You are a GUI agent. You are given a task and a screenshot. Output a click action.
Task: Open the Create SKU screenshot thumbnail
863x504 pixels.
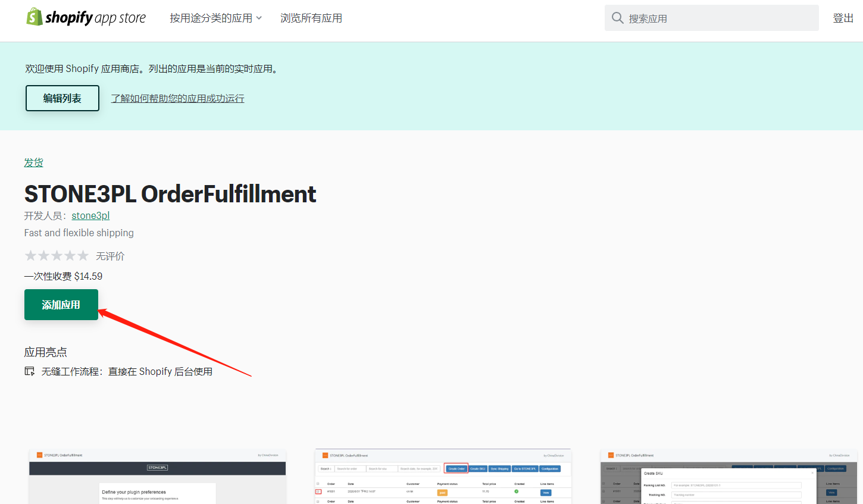[x=728, y=477]
